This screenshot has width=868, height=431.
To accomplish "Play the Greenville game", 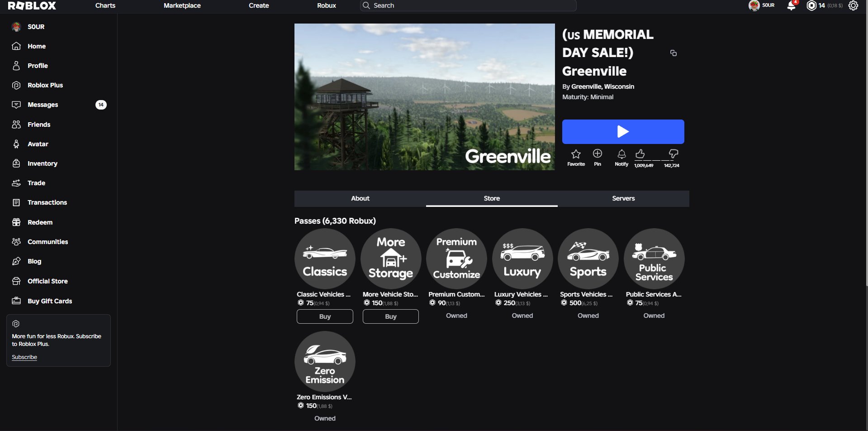I will click(x=623, y=131).
